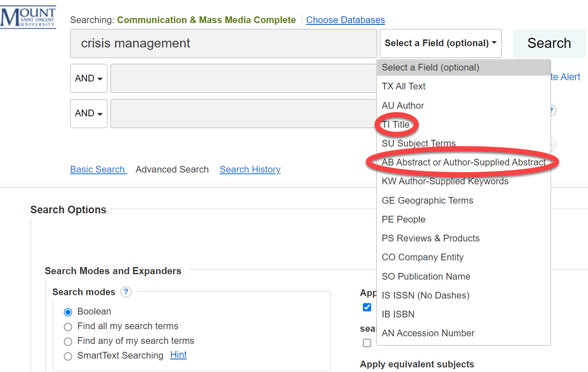Click the Search button
Screen dimensions: 588x372
pyautogui.click(x=549, y=43)
